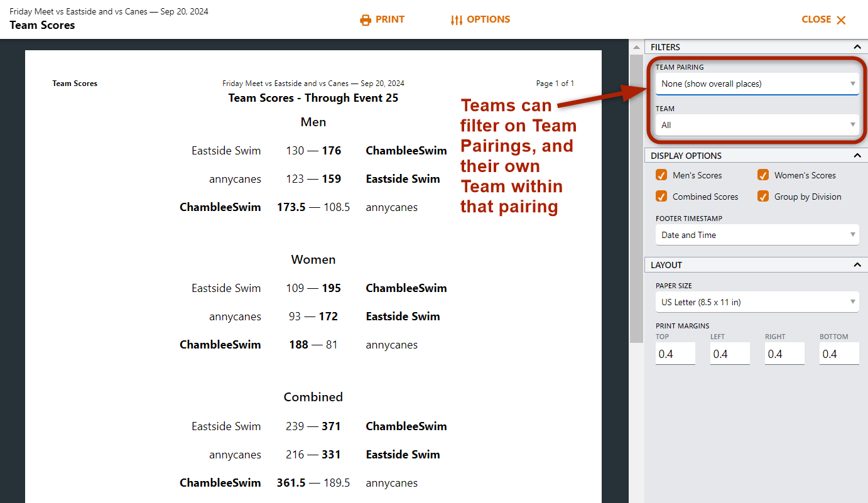868x503 pixels.
Task: Click inside the Right margin field
Action: coord(784,353)
